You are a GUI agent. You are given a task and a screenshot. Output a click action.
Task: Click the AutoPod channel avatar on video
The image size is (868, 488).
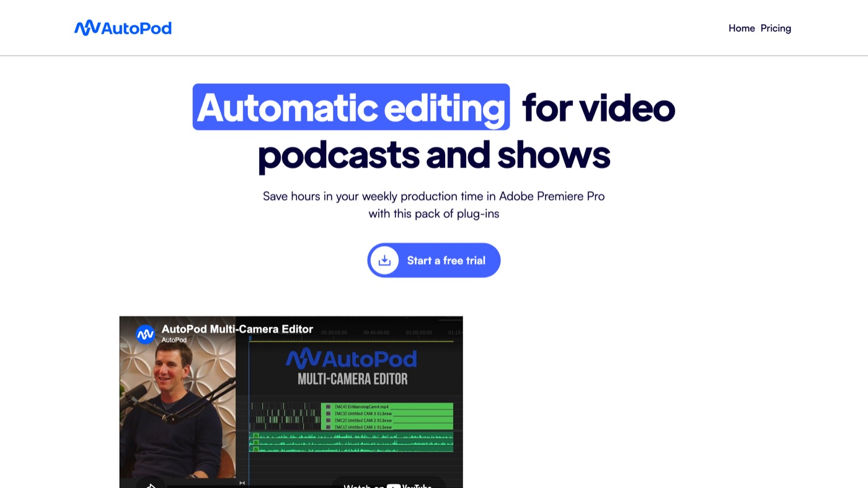click(145, 334)
